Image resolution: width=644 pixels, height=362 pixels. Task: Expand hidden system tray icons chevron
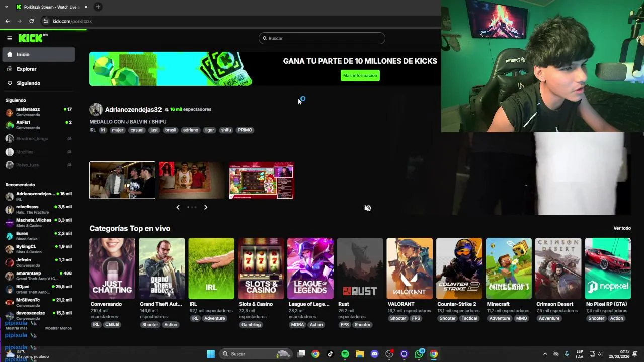click(x=545, y=354)
